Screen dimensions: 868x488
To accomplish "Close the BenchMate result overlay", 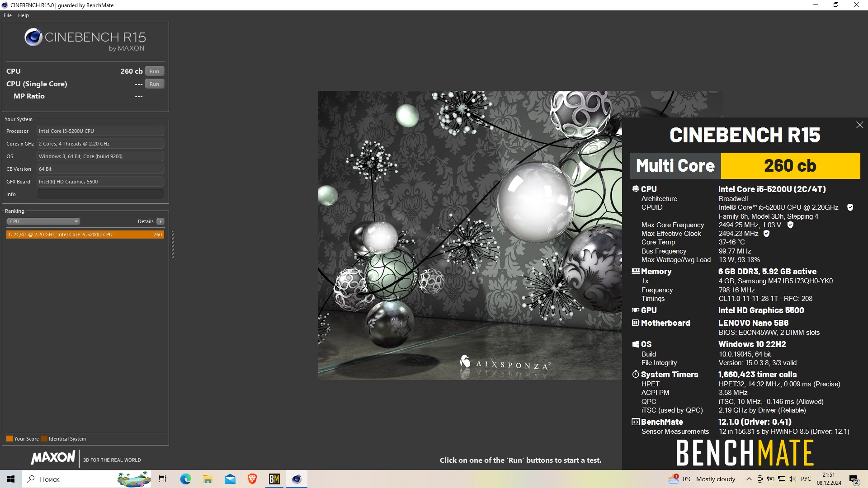I will point(859,125).
